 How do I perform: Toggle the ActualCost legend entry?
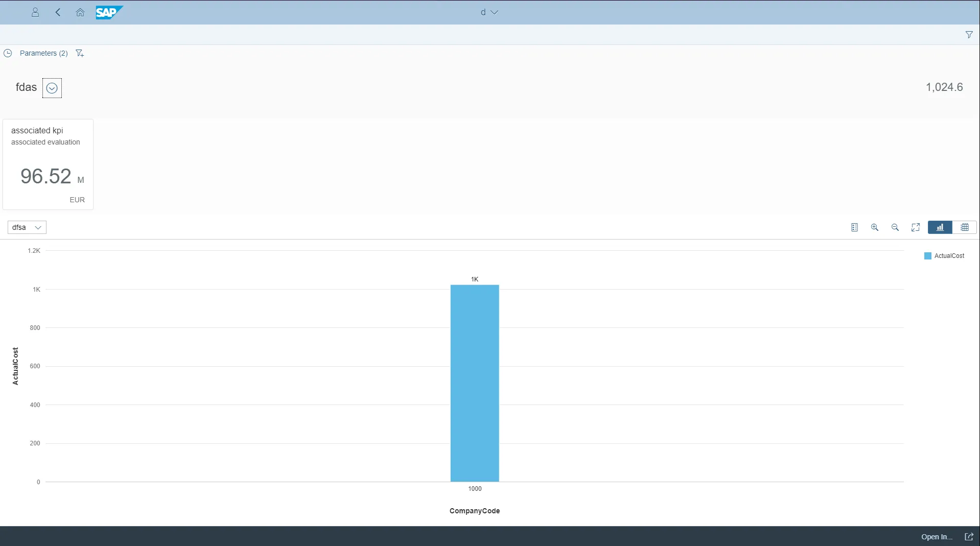coord(945,255)
